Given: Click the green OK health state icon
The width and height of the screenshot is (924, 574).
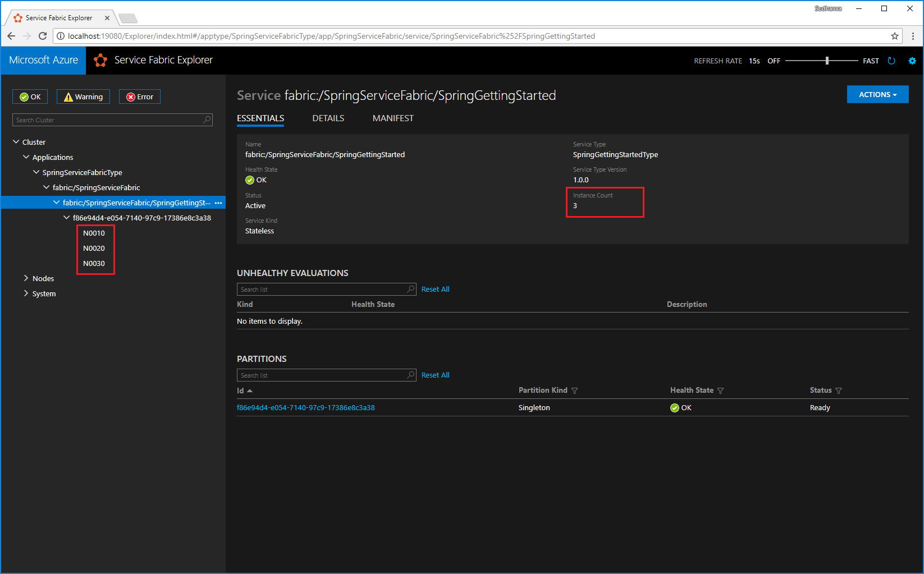Looking at the screenshot, I should (249, 180).
